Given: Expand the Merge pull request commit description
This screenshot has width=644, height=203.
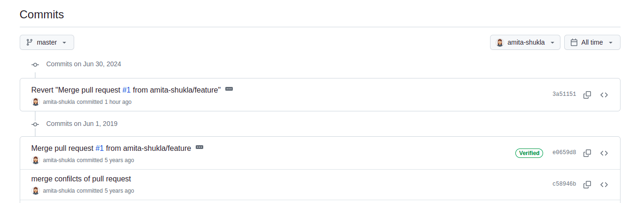Looking at the screenshot, I should [199, 147].
